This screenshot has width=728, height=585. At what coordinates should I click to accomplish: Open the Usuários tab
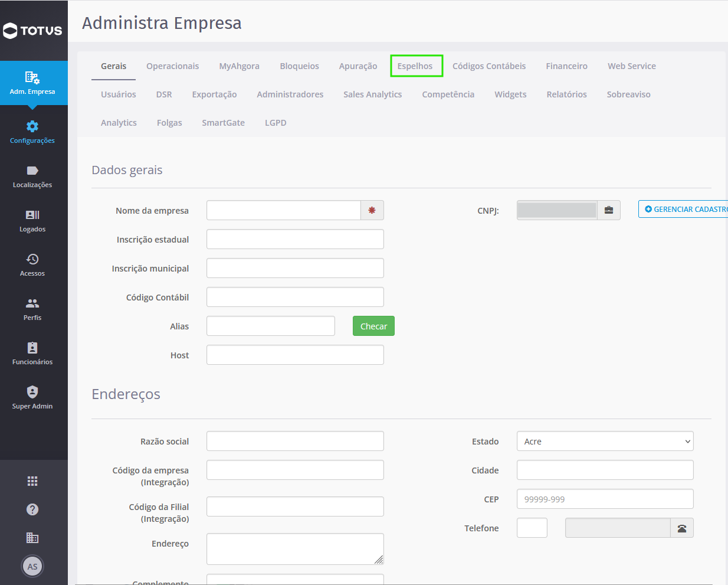pyautogui.click(x=119, y=94)
